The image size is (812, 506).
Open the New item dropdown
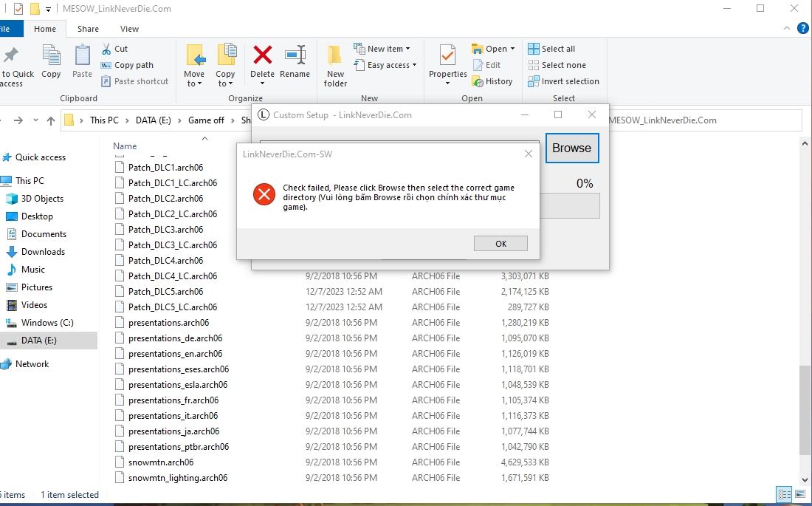click(382, 49)
